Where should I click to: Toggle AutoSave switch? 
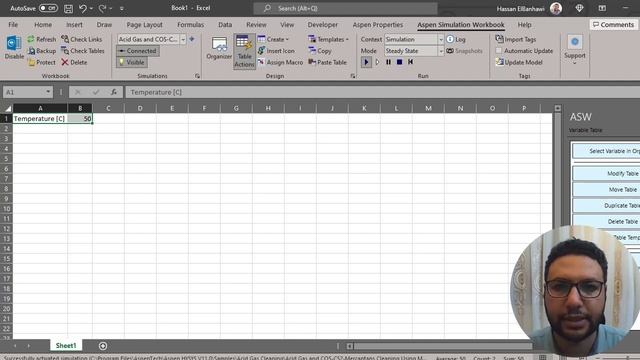pyautogui.click(x=48, y=8)
